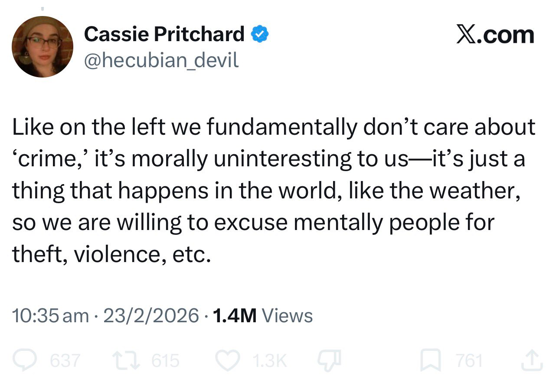
Task: View the 1.4M Views analytics
Action: (x=263, y=315)
